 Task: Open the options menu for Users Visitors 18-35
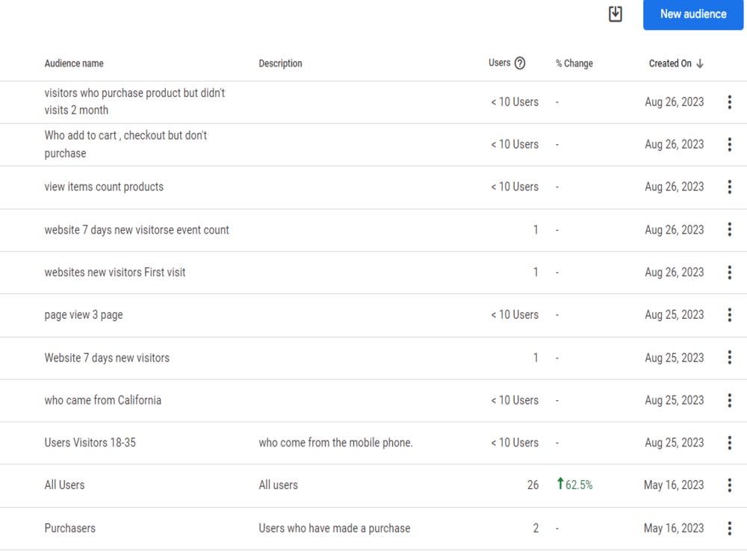pyautogui.click(x=730, y=442)
